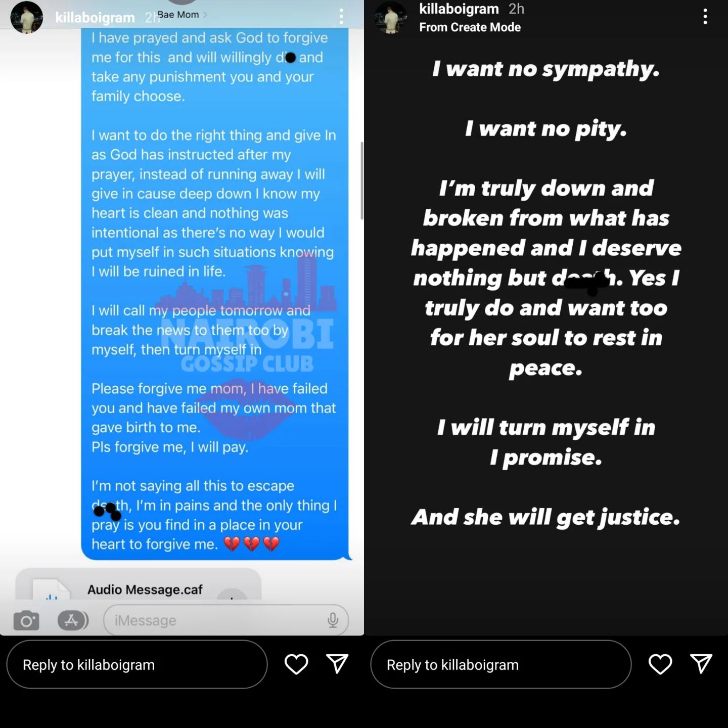This screenshot has width=728, height=728.
Task: Focus the right Reply to killaboigram field
Action: 501,664
